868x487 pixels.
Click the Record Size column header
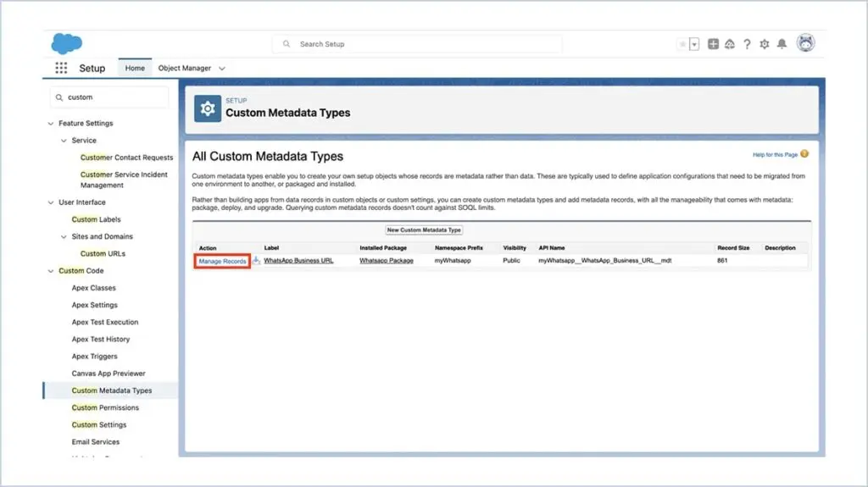tap(733, 248)
